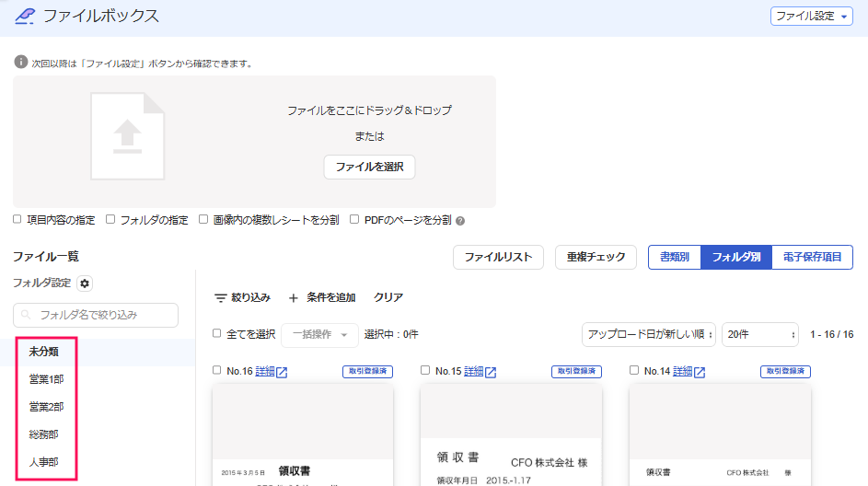Open help icon next to PDFのページを分割
Viewport: 868px width, 486px height.
click(460, 221)
